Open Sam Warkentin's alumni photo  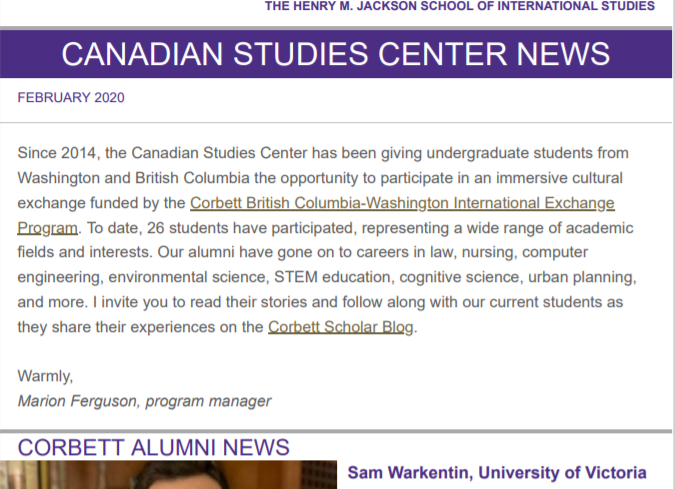tap(168, 474)
